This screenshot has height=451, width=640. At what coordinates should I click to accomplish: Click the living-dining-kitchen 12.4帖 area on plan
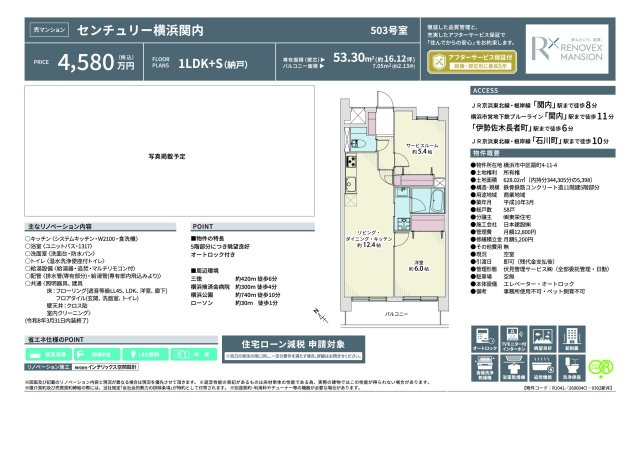click(369, 239)
